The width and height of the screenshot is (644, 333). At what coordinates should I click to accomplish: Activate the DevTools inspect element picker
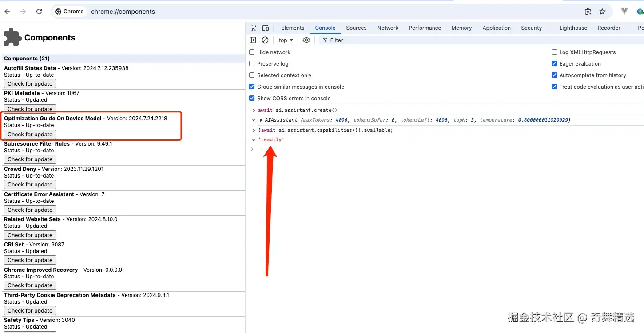[x=253, y=28]
